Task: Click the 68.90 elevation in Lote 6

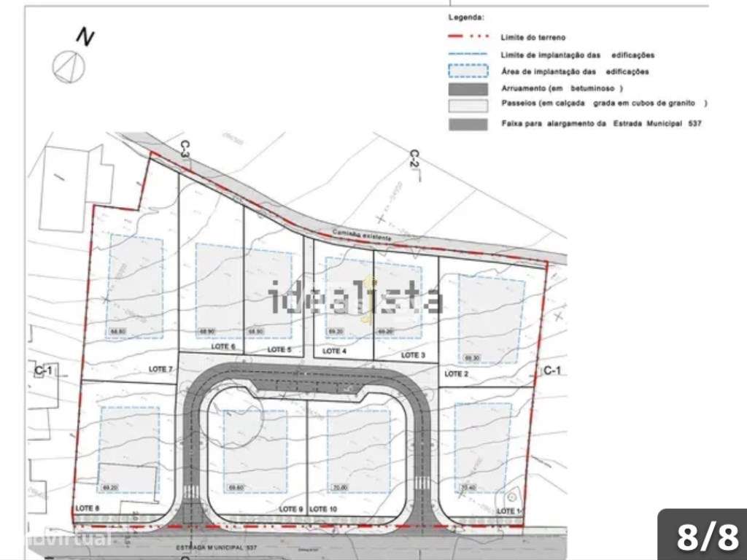Action: click(x=205, y=331)
